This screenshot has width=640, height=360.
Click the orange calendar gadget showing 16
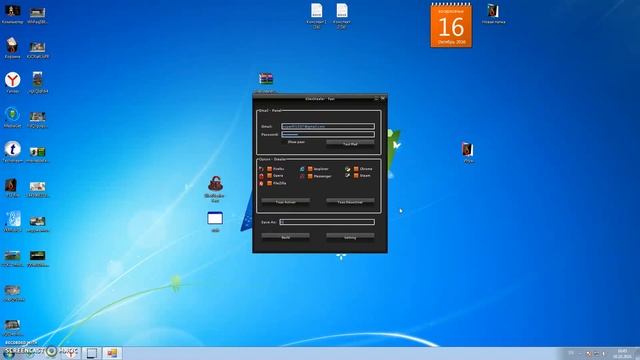coord(451,25)
